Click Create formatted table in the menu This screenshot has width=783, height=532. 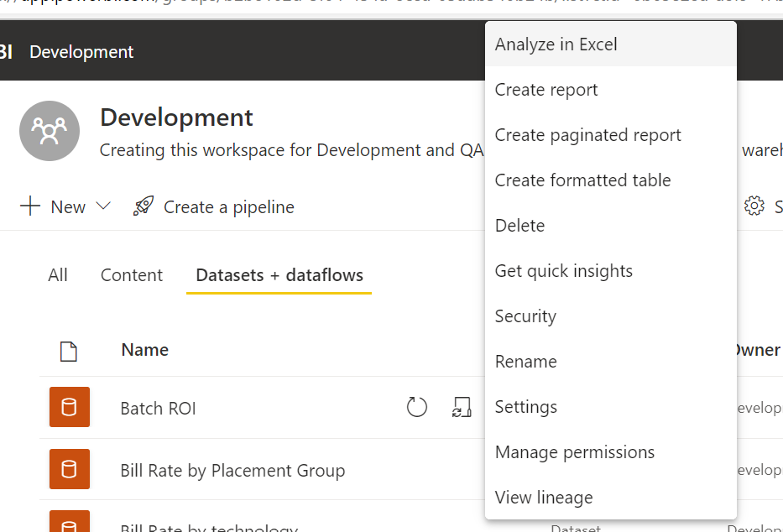point(583,180)
